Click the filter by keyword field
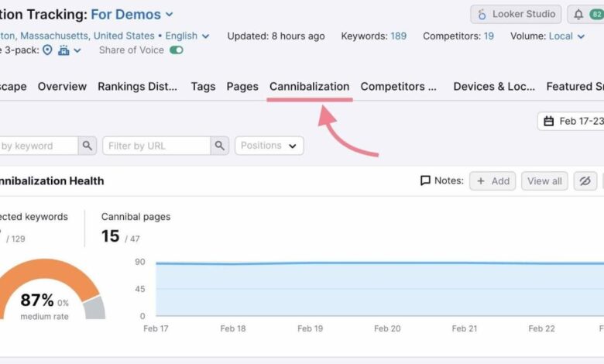Screen dimensions: 604x364 (38, 146)
